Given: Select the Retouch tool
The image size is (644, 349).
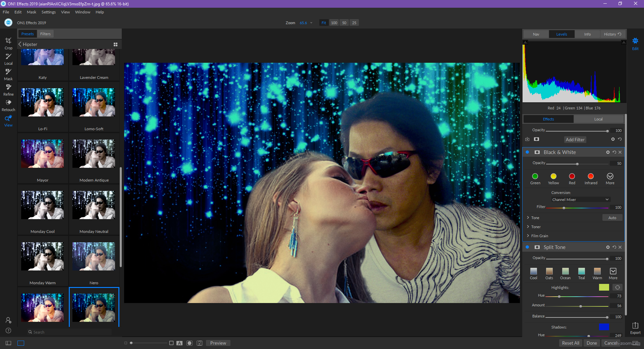Looking at the screenshot, I should 8,105.
